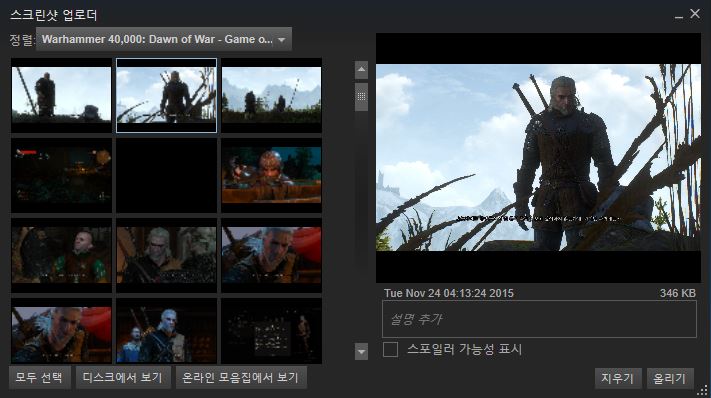The height and width of the screenshot is (398, 711).
Task: Open the game sort dropdown Warhammer 40,000
Action: click(x=164, y=39)
